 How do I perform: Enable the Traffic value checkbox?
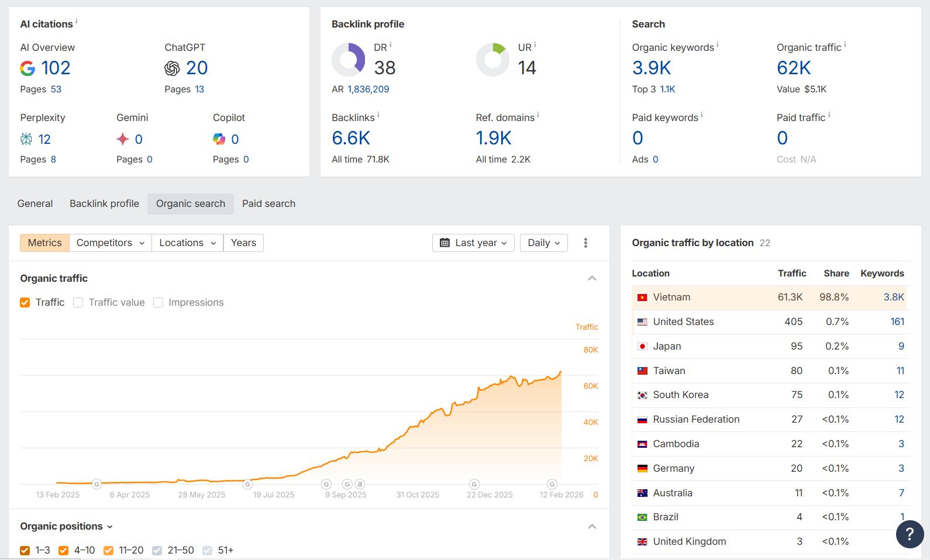click(x=78, y=302)
